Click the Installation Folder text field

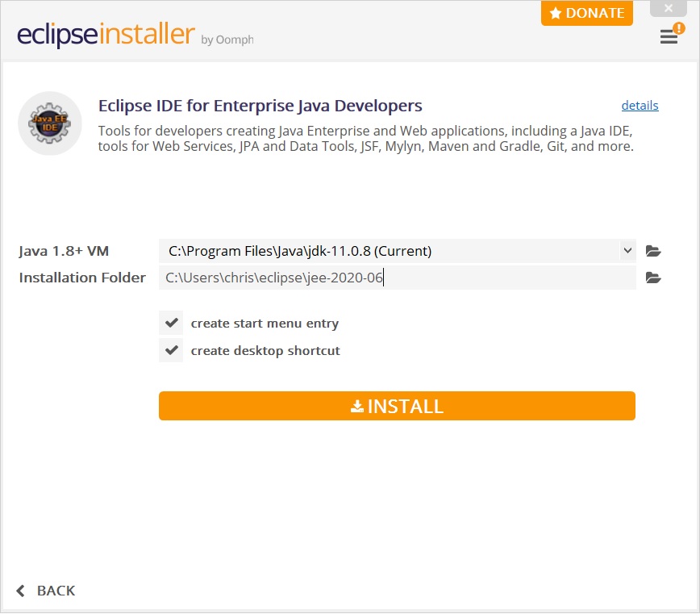point(397,278)
